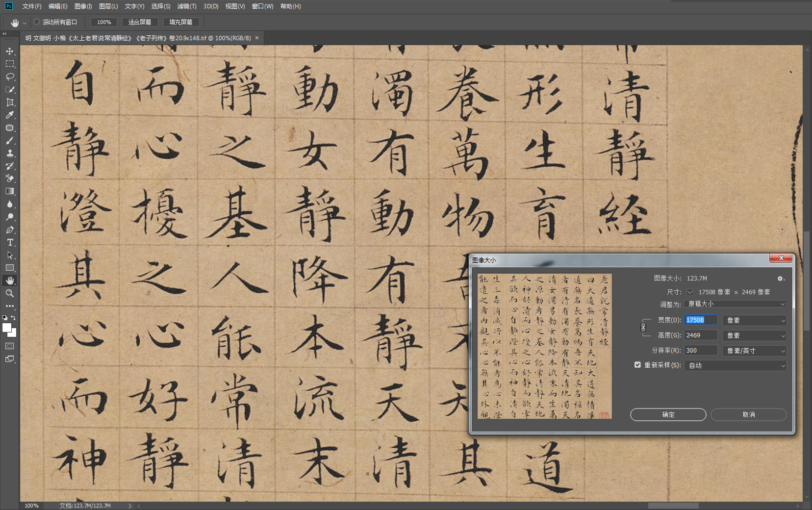This screenshot has width=812, height=510.
Task: Select the Lasso tool
Action: click(10, 76)
